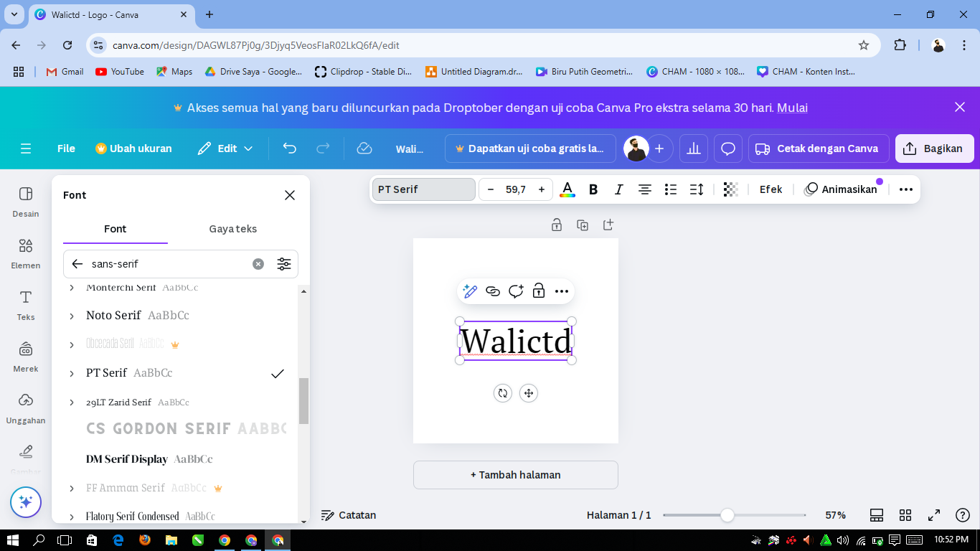This screenshot has width=980, height=551.
Task: Open the Merek sidebar panel
Action: click(26, 357)
